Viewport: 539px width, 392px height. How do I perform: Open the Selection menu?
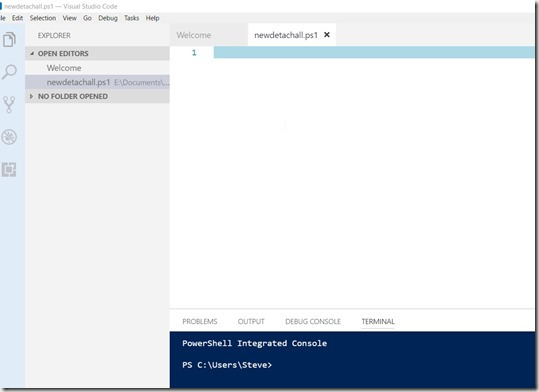(43, 18)
